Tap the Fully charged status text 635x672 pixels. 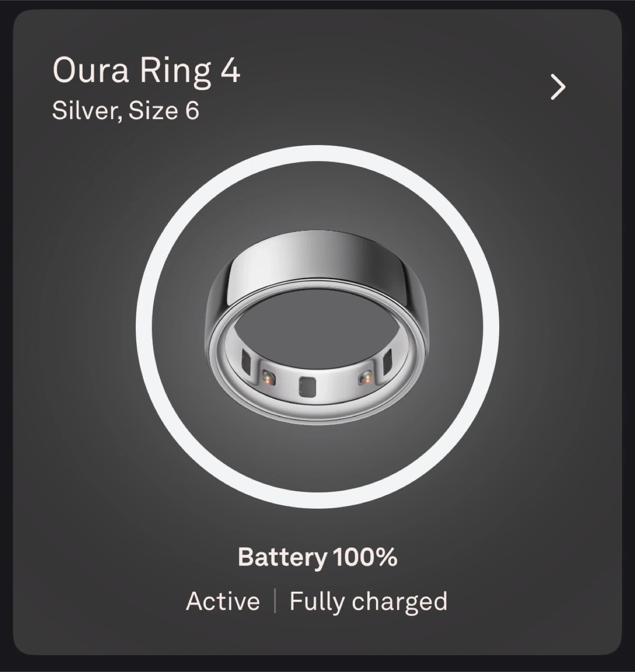(x=369, y=602)
